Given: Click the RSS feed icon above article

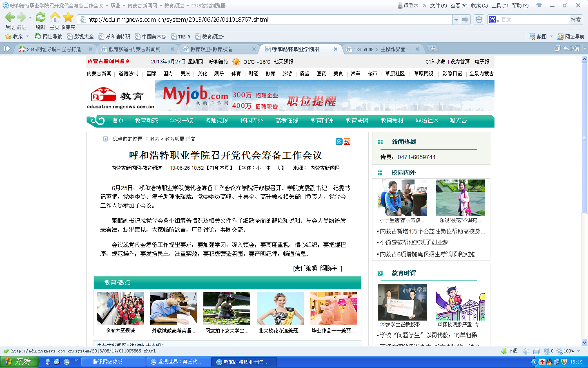Looking at the screenshot, I should [x=347, y=141].
